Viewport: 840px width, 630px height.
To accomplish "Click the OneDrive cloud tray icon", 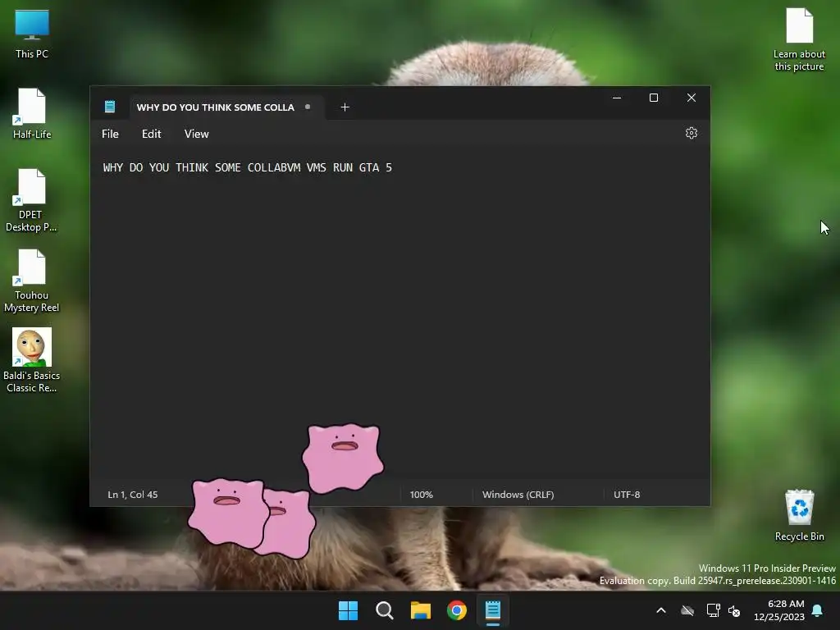I will 687,610.
